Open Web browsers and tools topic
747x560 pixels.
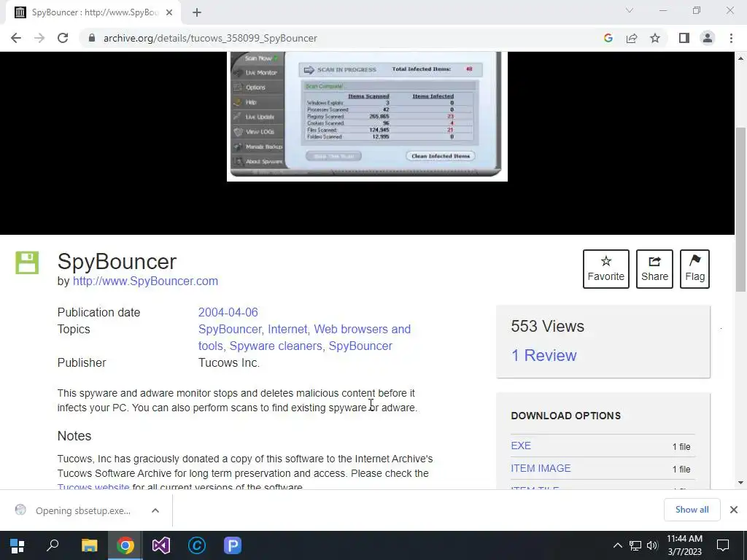point(304,338)
